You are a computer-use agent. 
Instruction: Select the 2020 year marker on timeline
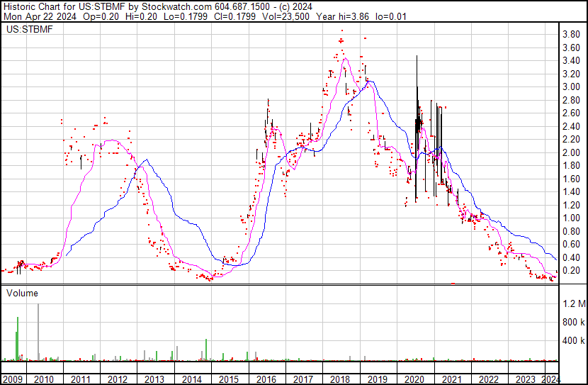click(414, 379)
